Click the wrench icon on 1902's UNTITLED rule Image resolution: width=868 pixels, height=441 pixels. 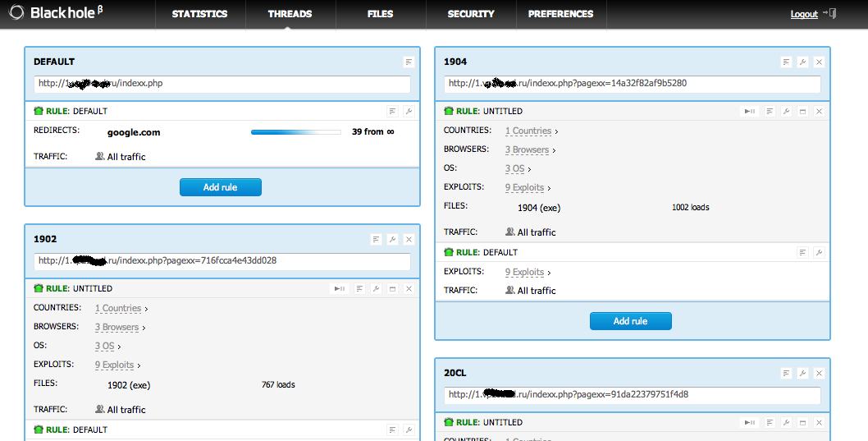click(376, 288)
